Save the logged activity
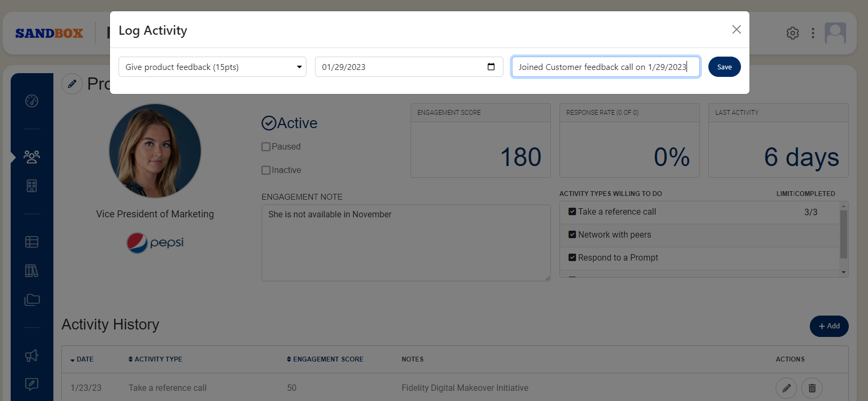 click(x=724, y=67)
